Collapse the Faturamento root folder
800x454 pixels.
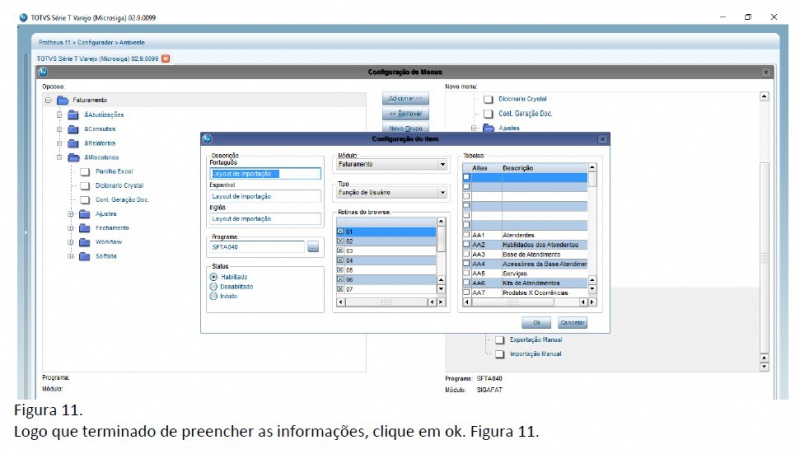[x=48, y=100]
